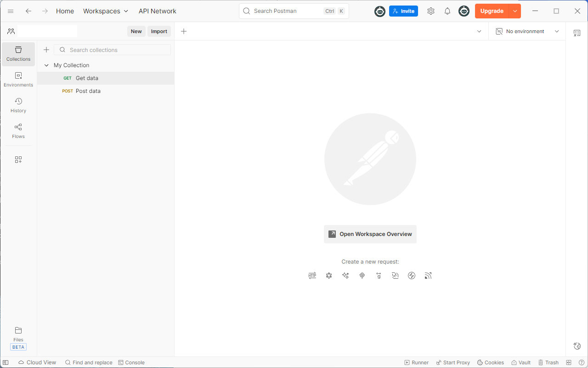Image resolution: width=588 pixels, height=368 pixels.
Task: Create a new AI request (sparkles icon)
Action: pyautogui.click(x=345, y=276)
